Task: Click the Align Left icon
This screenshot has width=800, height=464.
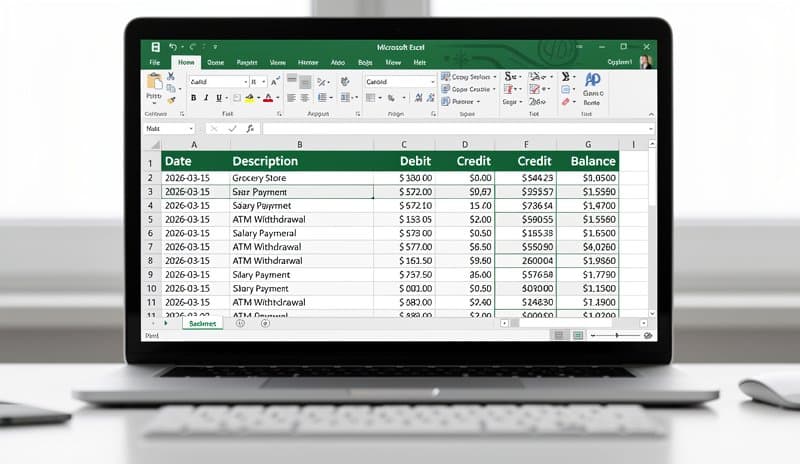Action: coord(291,98)
